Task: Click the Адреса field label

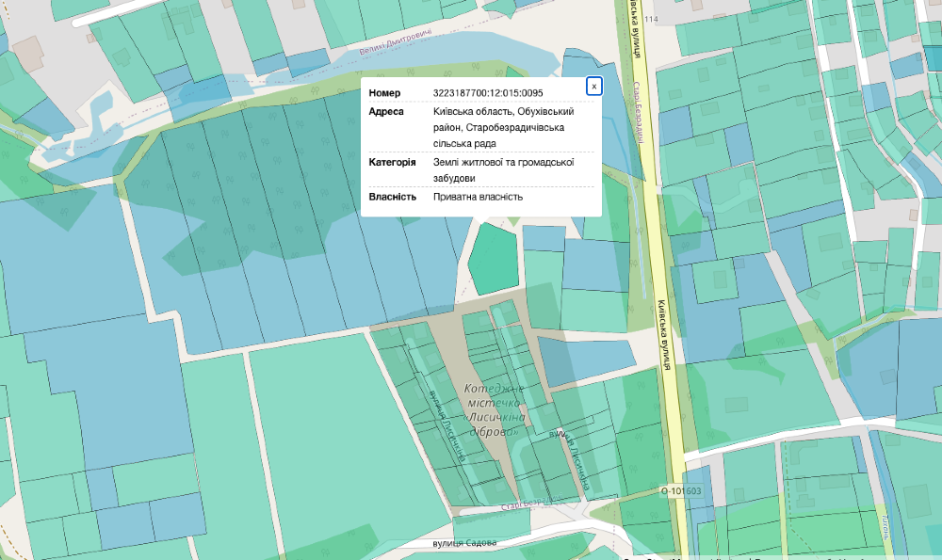Action: (386, 112)
